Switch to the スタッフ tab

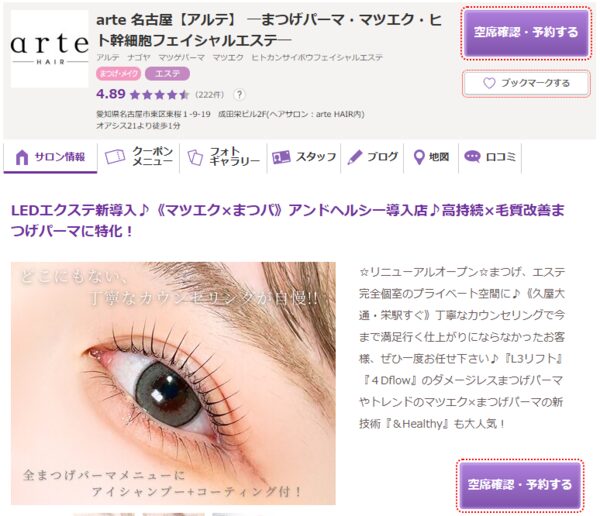304,157
